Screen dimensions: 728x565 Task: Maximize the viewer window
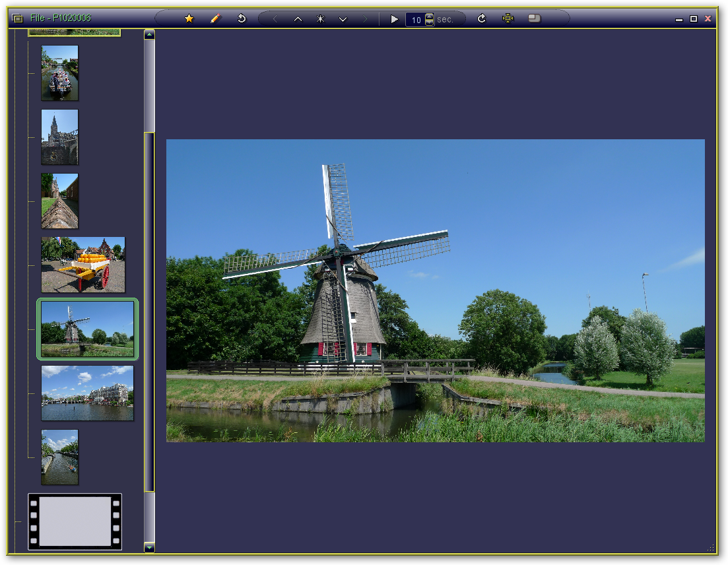(694, 18)
